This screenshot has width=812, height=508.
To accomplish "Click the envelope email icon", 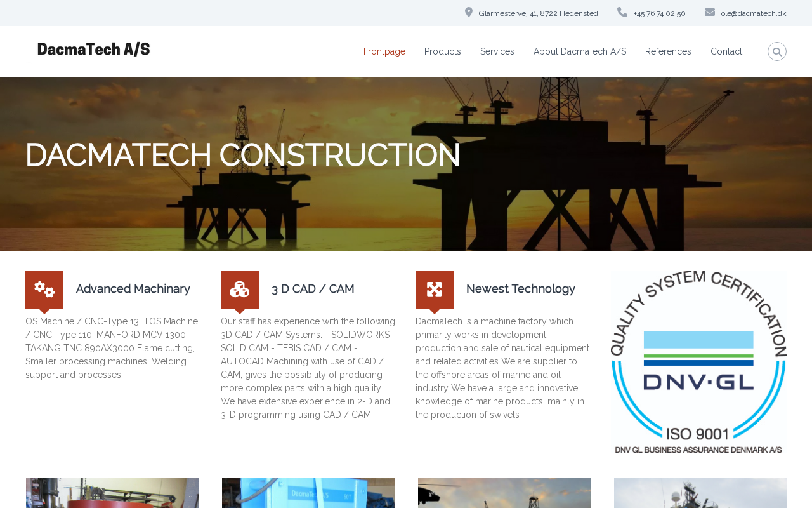I will click(x=710, y=13).
